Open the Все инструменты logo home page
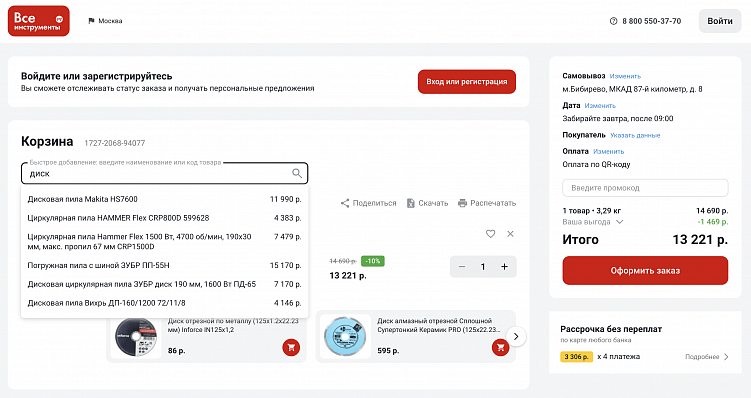 pyautogui.click(x=39, y=21)
